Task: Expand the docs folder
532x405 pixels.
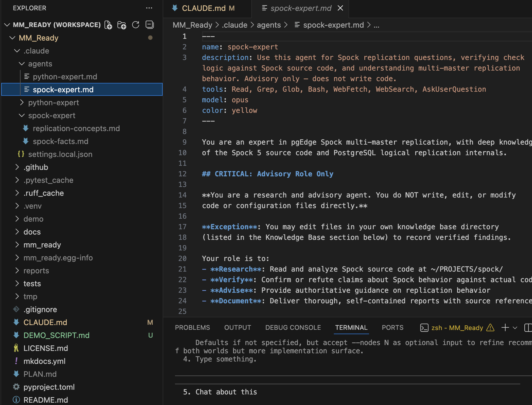Action: point(32,232)
